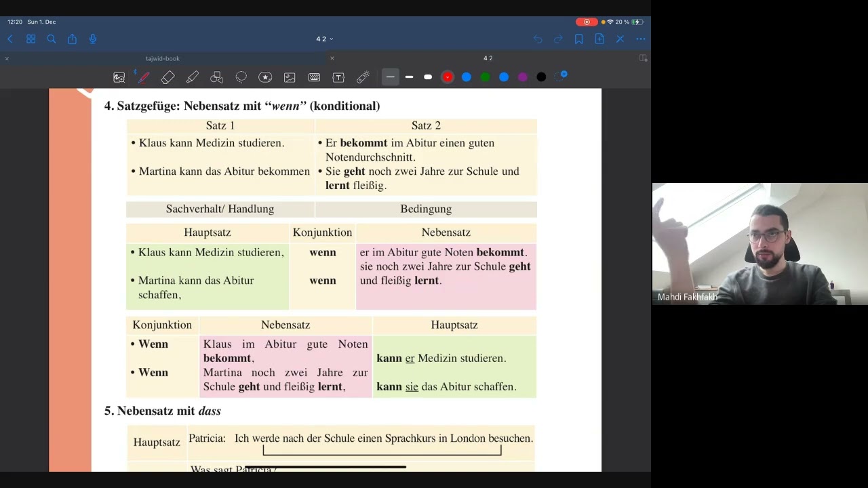
Task: Select the highlighter tool
Action: [x=193, y=77]
